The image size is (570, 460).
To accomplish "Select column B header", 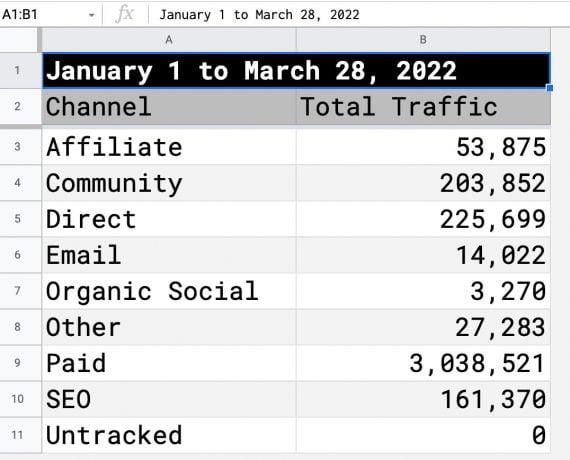I will [423, 40].
